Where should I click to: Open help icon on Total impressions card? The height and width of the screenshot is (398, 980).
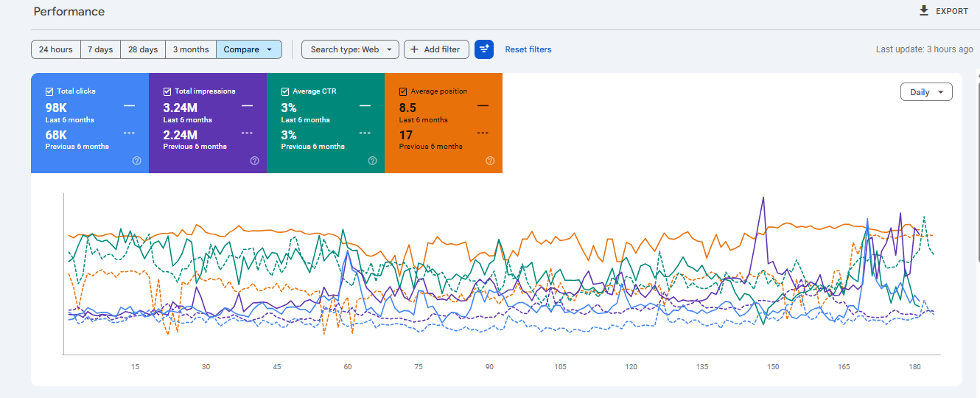(x=254, y=161)
